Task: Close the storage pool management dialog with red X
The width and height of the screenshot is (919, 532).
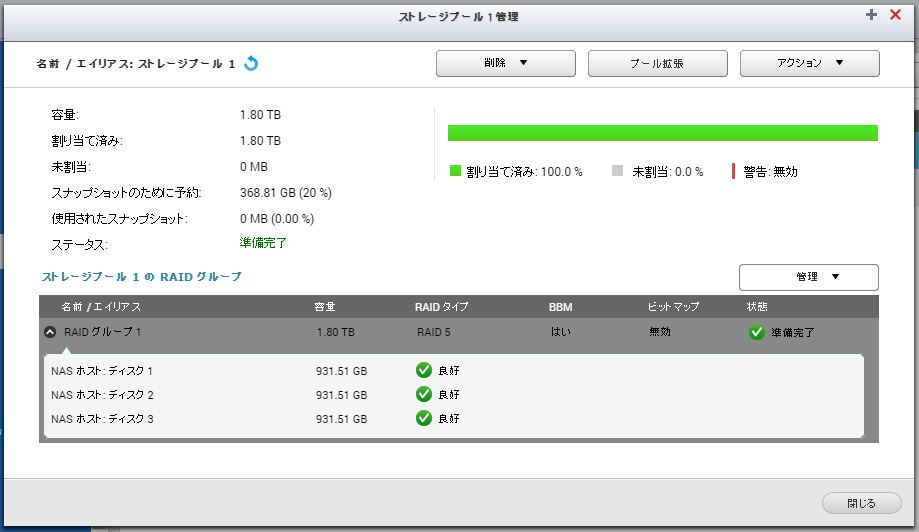Action: click(896, 15)
